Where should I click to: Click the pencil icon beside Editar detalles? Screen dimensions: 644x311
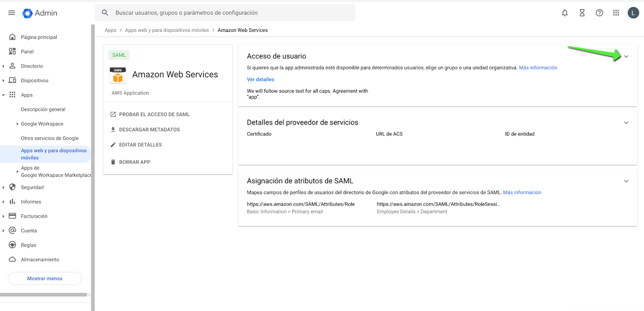(x=113, y=145)
